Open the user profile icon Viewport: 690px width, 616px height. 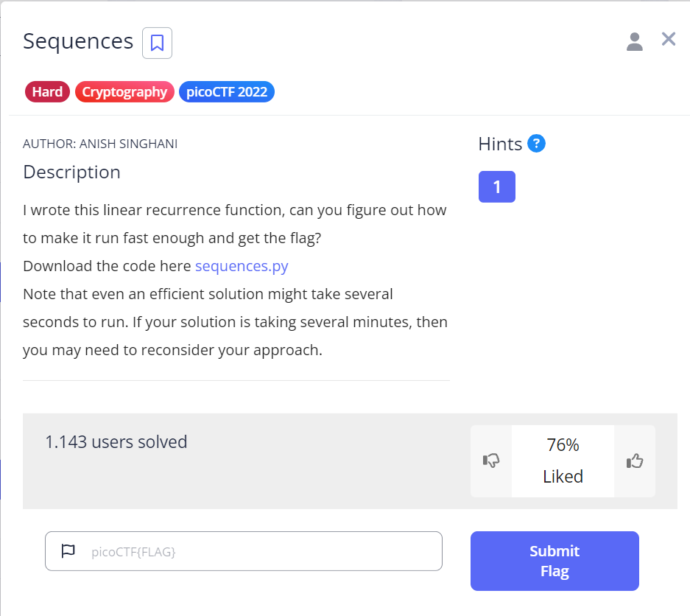point(634,42)
